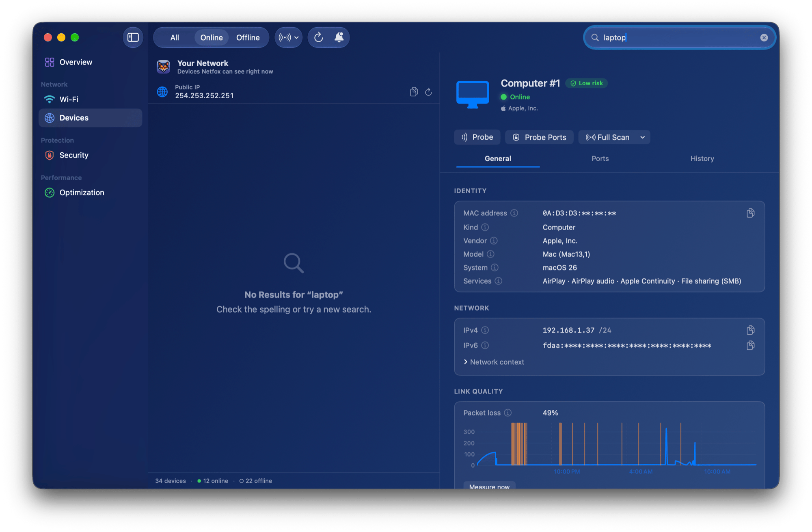Viewport: 812px width, 532px height.
Task: Click the Computer #1 device title
Action: click(530, 83)
